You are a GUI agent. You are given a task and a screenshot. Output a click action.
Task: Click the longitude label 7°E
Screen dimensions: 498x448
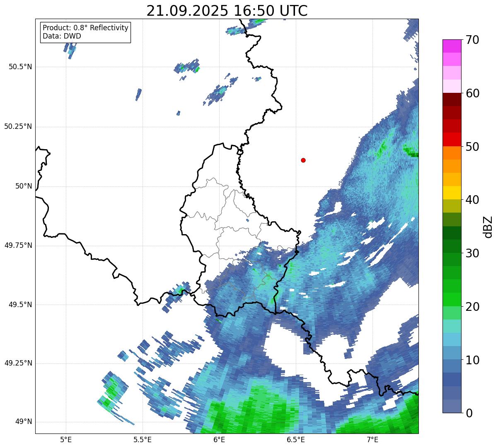pos(372,439)
